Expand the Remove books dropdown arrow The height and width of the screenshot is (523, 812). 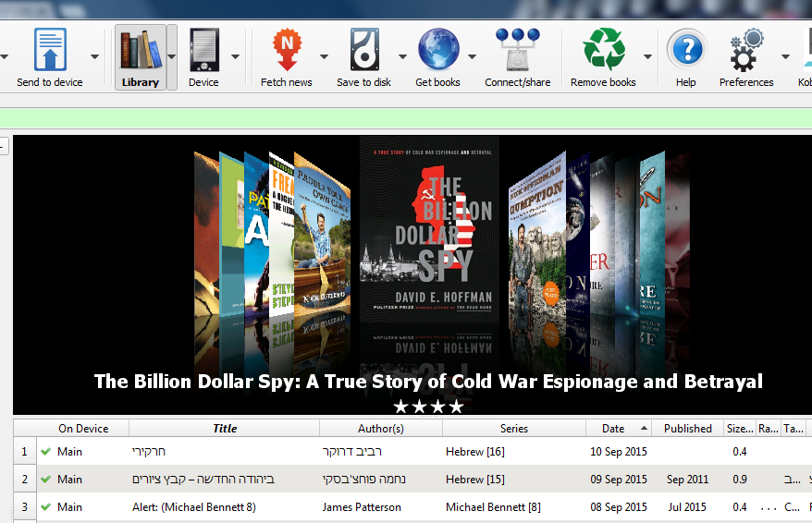tap(647, 56)
